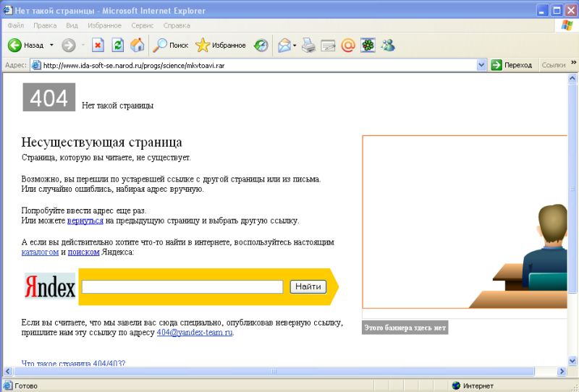
Task: Click the Ссылки toolbar label
Action: tap(553, 65)
